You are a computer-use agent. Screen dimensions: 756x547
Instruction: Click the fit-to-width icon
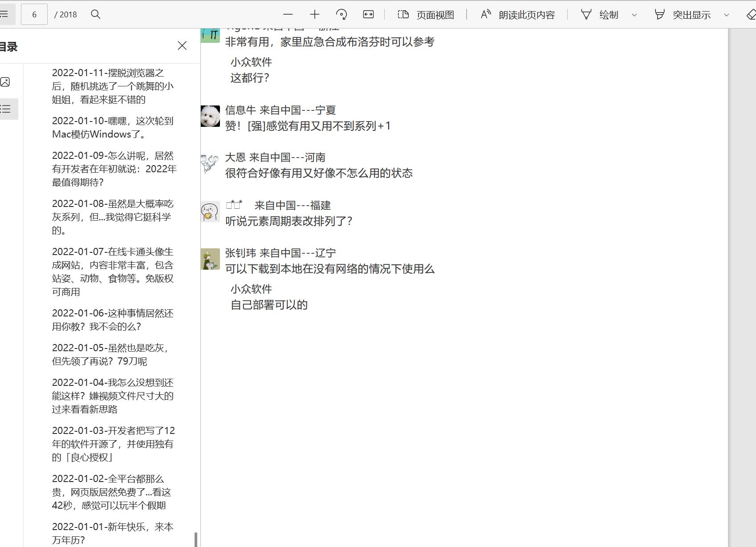(x=368, y=14)
